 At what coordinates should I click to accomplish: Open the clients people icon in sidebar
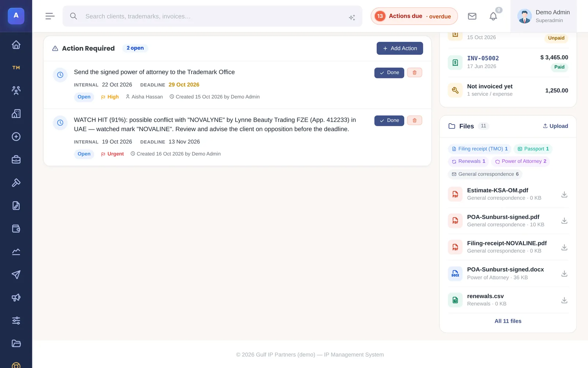(x=16, y=91)
